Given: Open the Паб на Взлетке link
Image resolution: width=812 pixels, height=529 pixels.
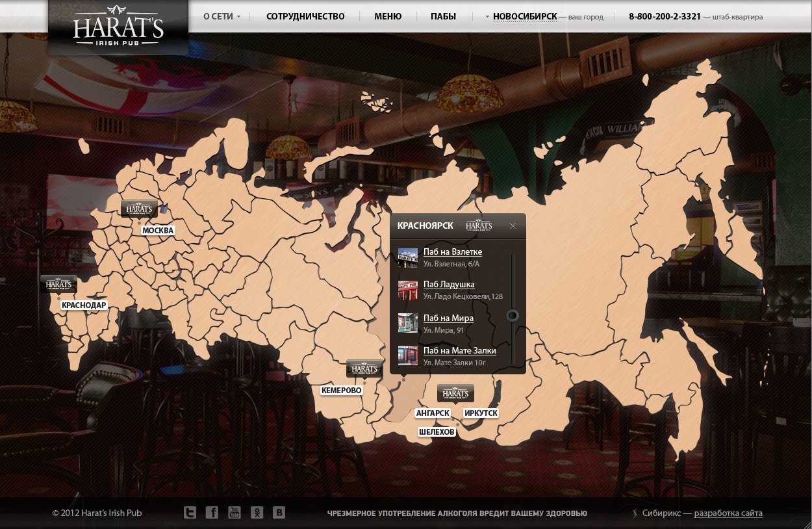Looking at the screenshot, I should [453, 252].
